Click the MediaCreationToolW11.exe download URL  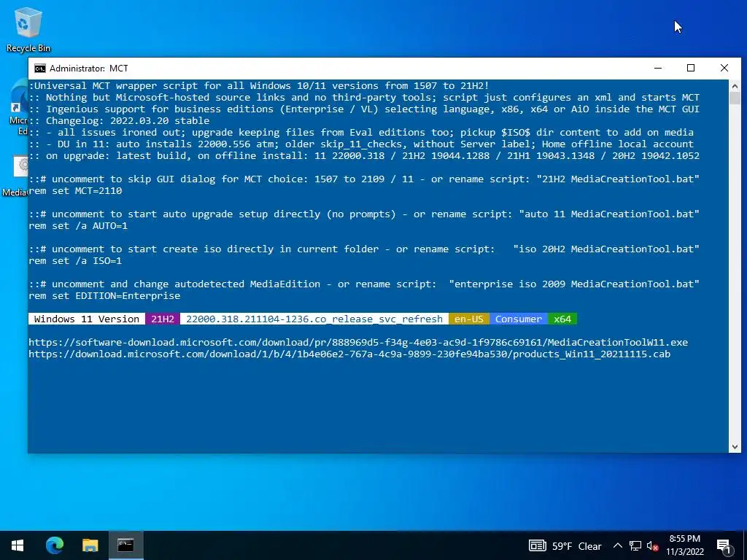(358, 343)
